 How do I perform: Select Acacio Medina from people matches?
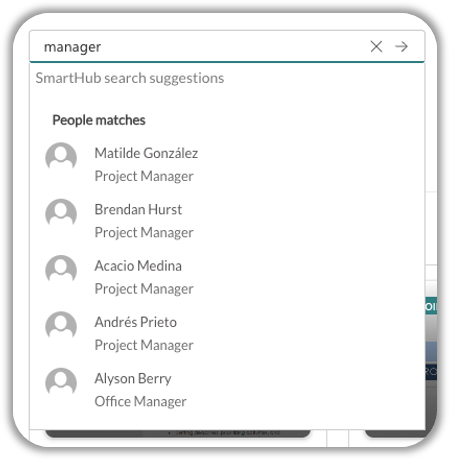coord(138,266)
